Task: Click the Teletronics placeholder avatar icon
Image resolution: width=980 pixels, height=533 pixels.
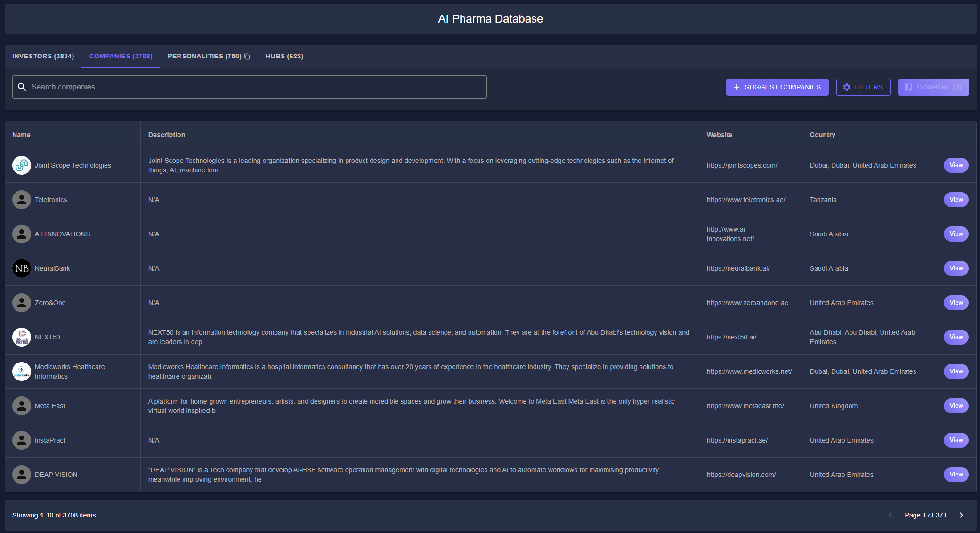Action: click(22, 200)
